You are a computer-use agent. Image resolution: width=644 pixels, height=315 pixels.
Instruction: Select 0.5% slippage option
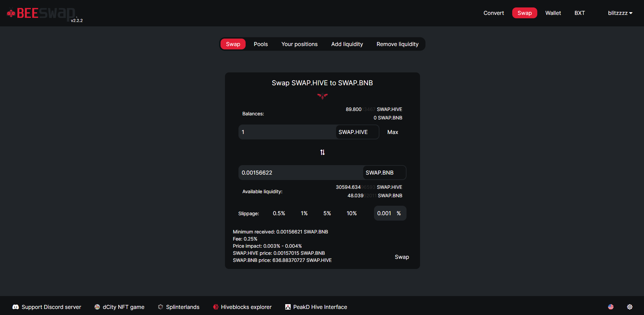[279, 213]
